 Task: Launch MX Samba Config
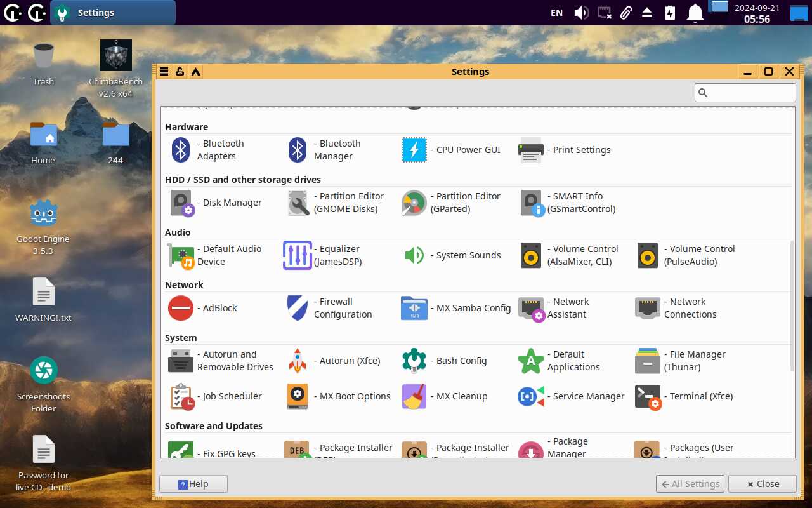pos(414,308)
